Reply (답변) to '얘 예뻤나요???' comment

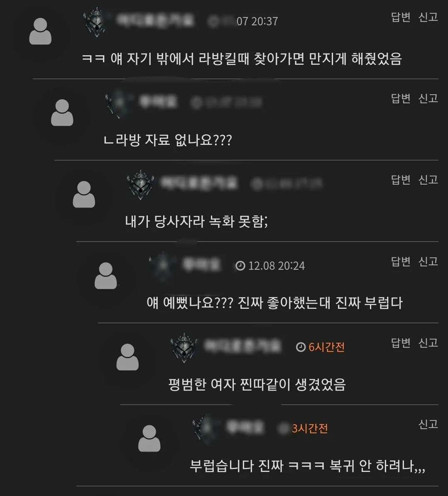point(401,261)
